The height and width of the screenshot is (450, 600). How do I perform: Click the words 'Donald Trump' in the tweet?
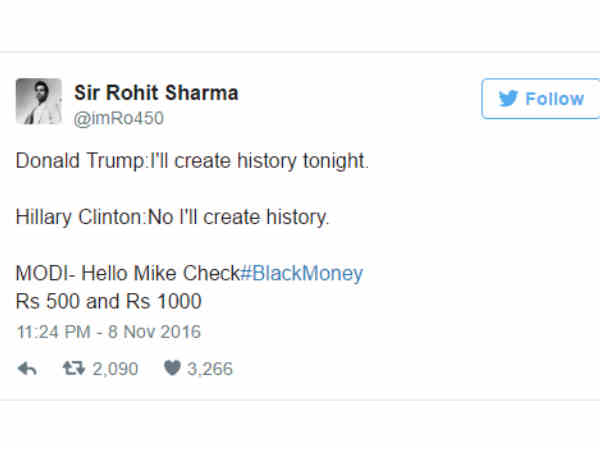click(x=81, y=160)
